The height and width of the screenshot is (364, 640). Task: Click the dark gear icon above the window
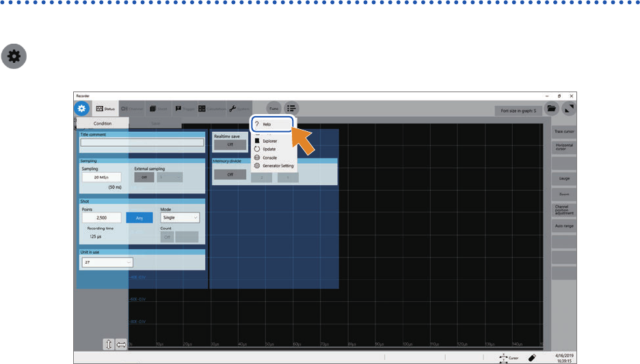point(14,56)
